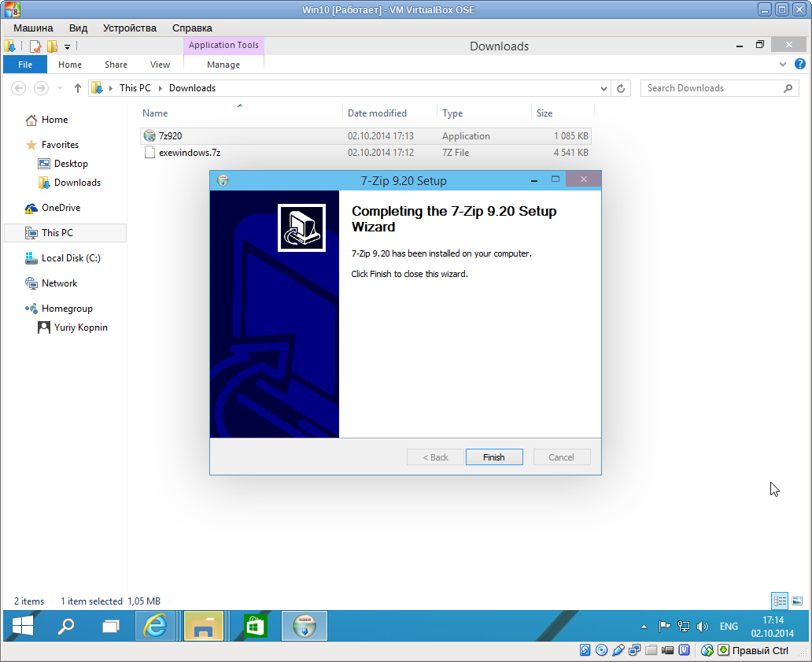Screen dimensions: 812x662
Task: Open the Action Center flag icon
Action: coord(664,627)
